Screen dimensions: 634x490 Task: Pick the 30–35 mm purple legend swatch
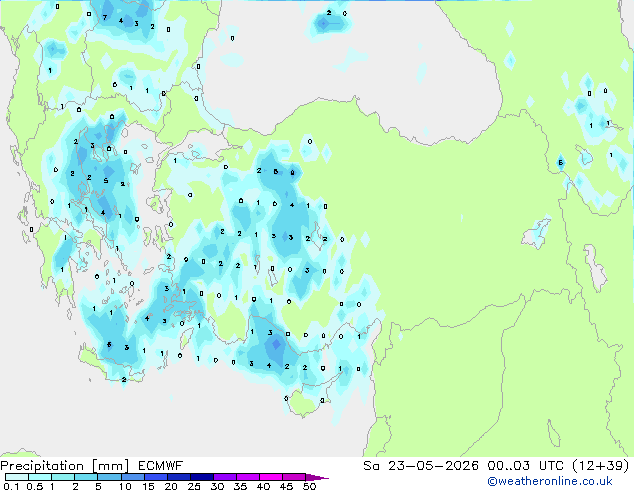pyautogui.click(x=225, y=477)
